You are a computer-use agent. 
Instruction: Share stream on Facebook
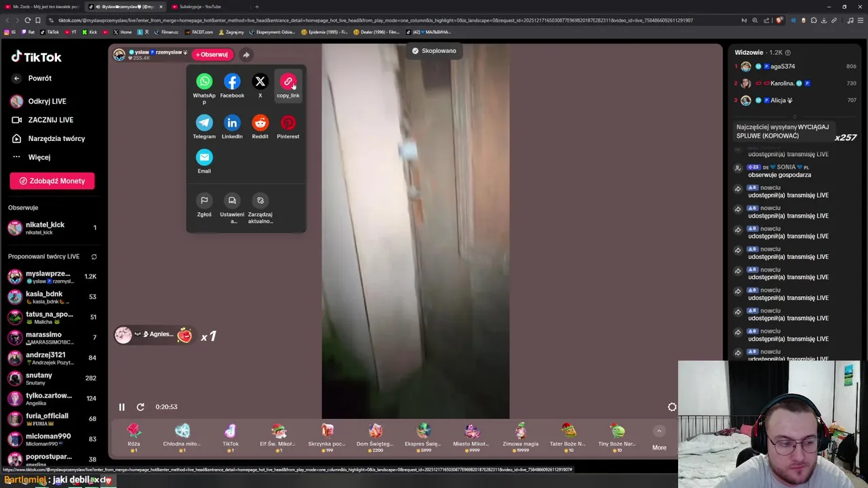232,81
